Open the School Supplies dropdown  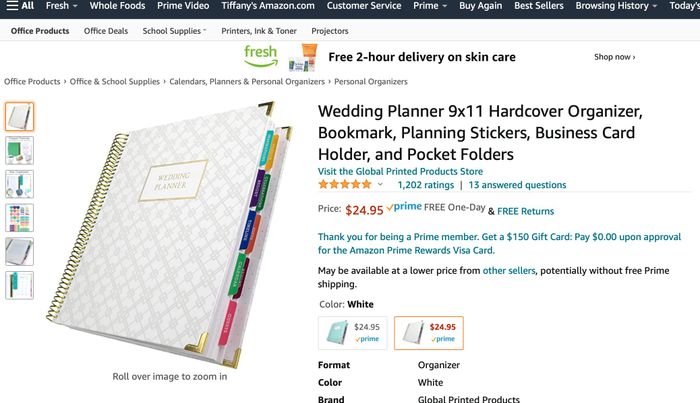point(174,31)
